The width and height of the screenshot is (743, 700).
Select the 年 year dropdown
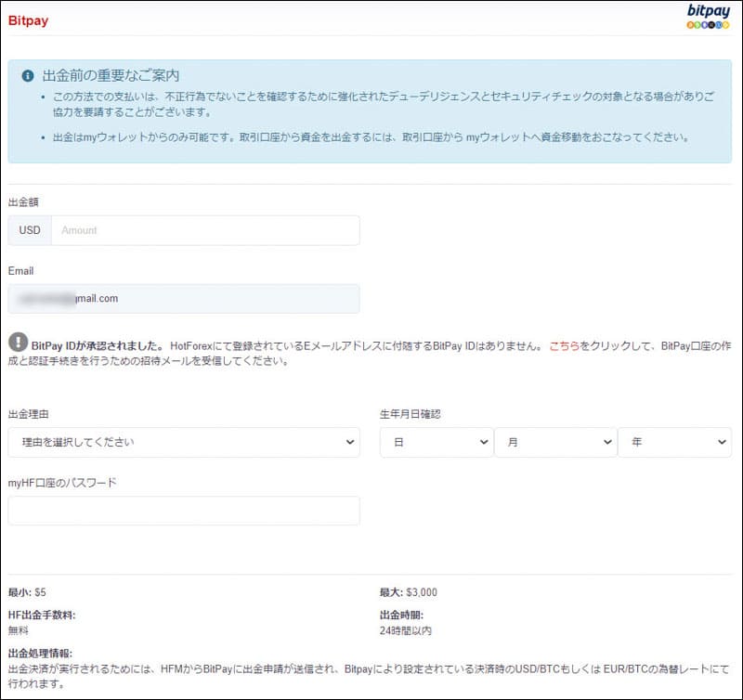tap(675, 443)
